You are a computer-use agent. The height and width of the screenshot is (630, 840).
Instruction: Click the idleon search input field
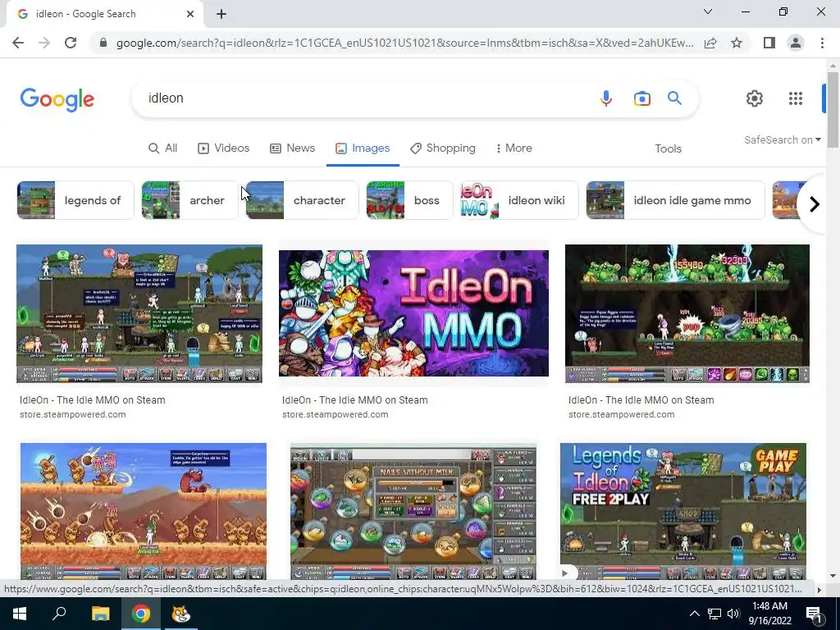point(364,98)
